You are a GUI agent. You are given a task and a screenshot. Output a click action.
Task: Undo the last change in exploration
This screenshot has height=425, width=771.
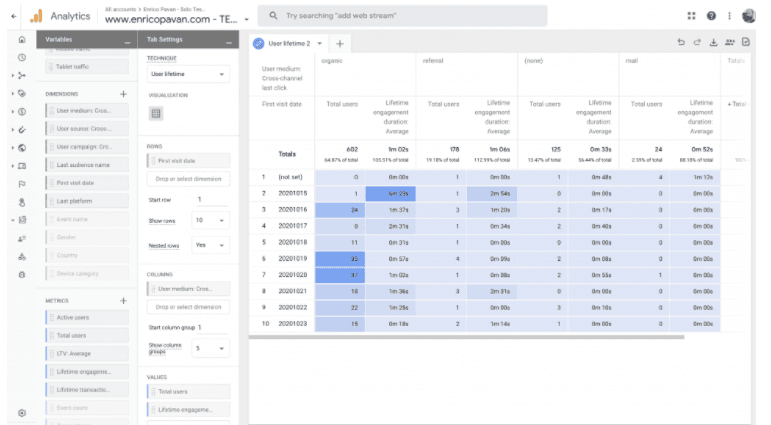(681, 43)
